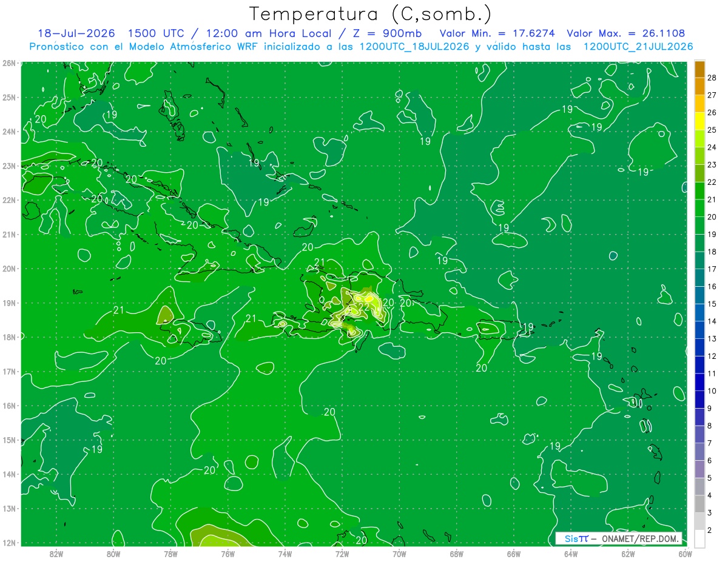This screenshot has width=728, height=562.
Task: Select the "Z = 900mb" level text
Action: (x=389, y=33)
